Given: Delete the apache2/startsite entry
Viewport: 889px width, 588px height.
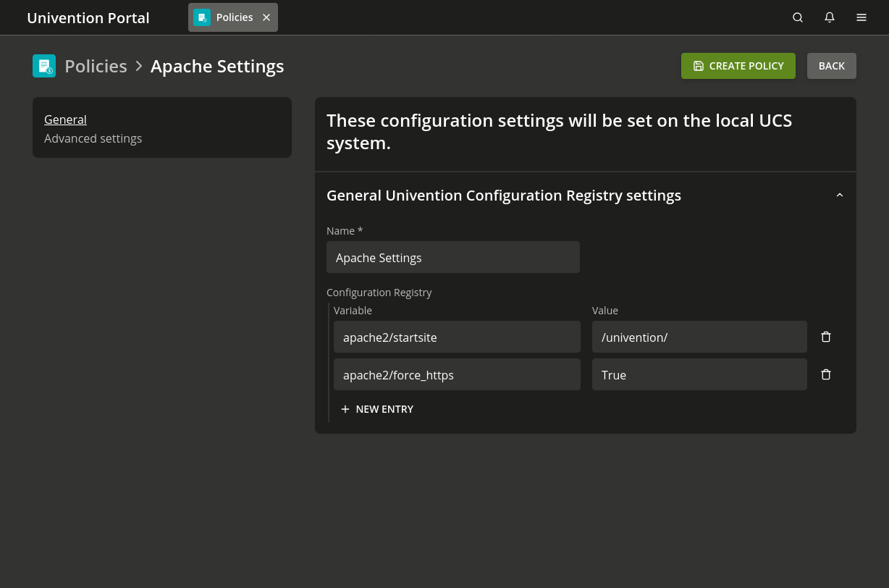Looking at the screenshot, I should [x=826, y=337].
